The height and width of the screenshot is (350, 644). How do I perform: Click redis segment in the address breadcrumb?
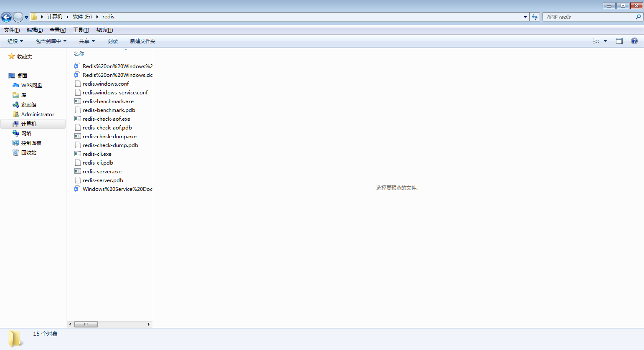coord(108,17)
